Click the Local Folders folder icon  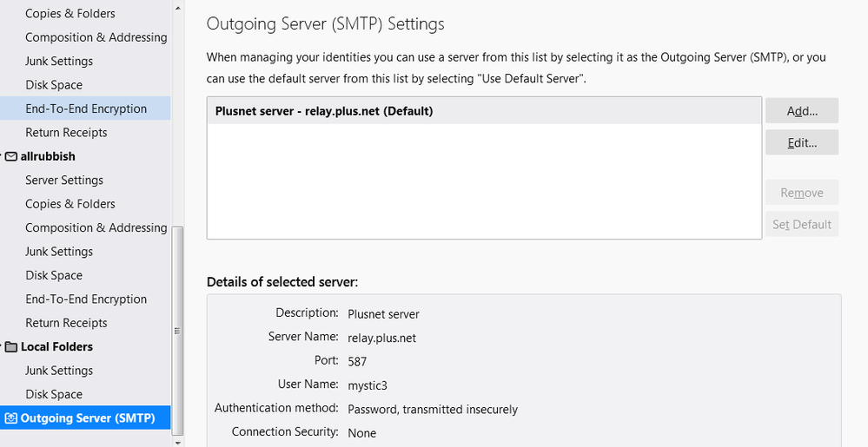[11, 347]
